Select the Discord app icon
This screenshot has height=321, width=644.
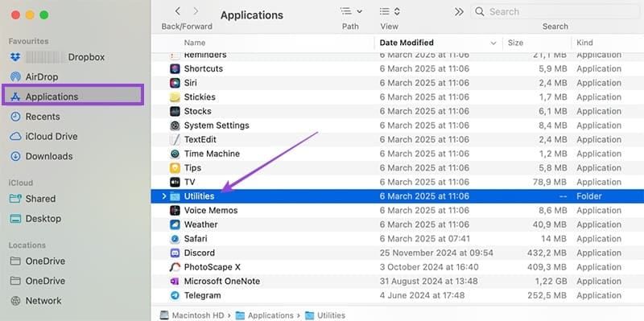pos(175,253)
